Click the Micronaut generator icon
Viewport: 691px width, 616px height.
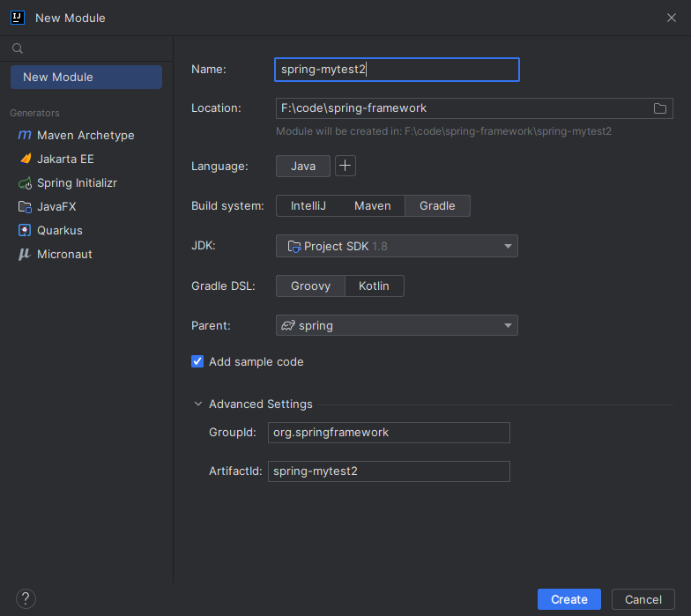point(25,254)
